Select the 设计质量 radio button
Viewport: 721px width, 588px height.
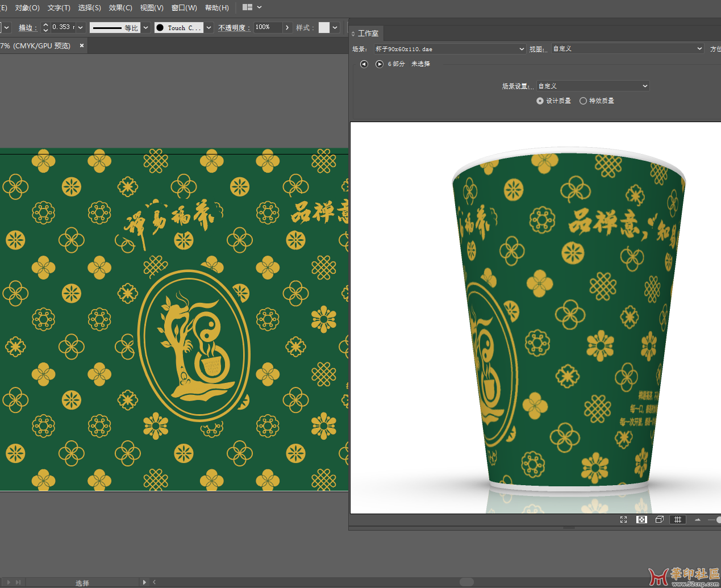click(x=540, y=101)
